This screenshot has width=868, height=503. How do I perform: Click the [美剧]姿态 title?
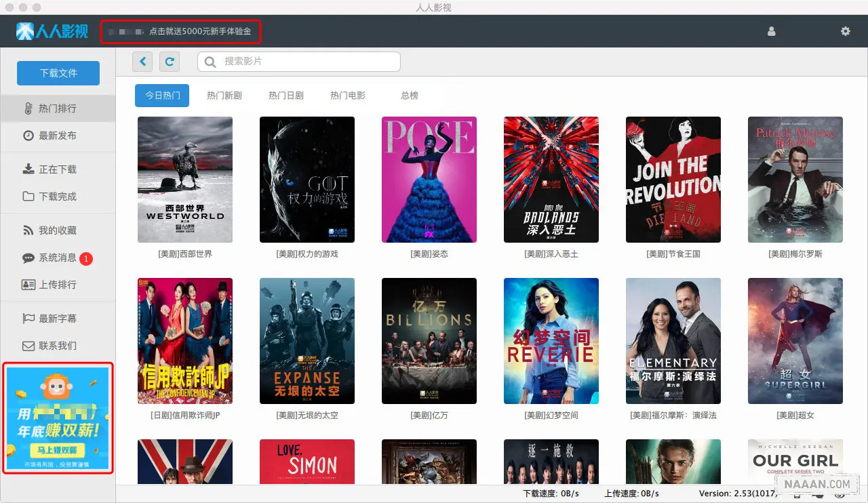point(429,254)
